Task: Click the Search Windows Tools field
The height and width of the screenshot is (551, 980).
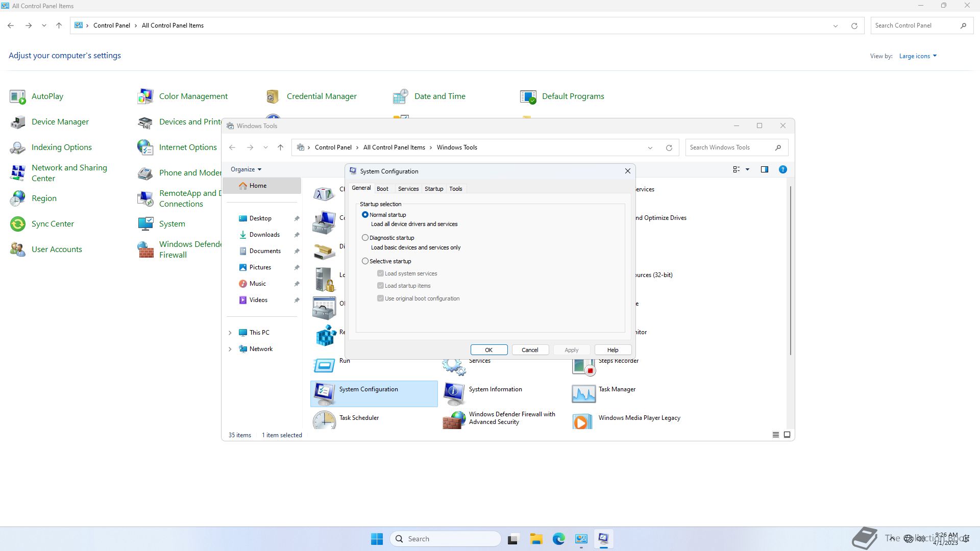Action: [x=737, y=147]
